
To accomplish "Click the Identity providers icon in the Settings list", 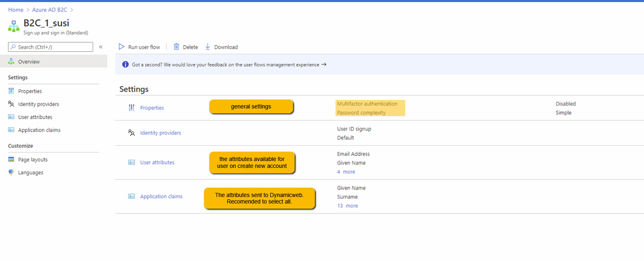I will point(131,133).
